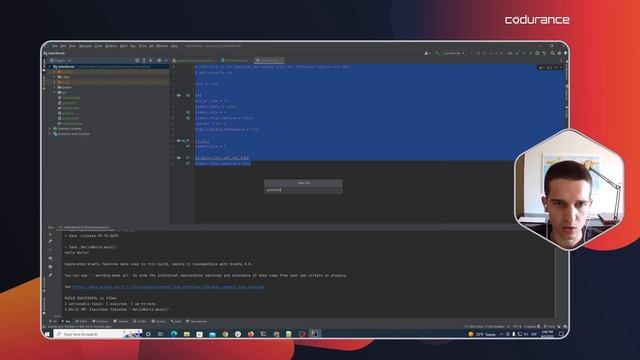Open the Build tool window button
Viewport: 640px width, 360px height.
coord(176,322)
